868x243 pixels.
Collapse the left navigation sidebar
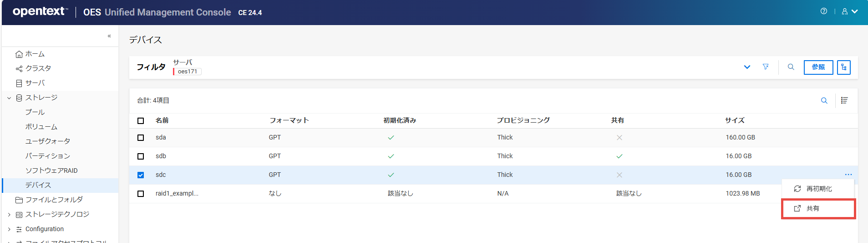(109, 36)
